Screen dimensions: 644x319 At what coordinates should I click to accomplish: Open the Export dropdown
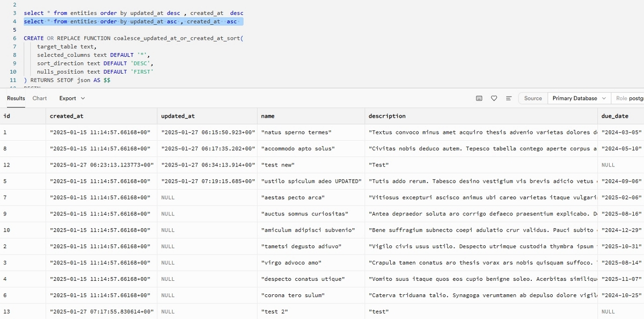tap(72, 98)
